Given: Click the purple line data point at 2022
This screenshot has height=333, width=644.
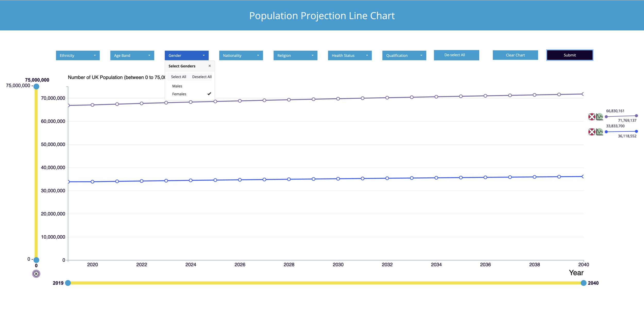Looking at the screenshot, I should [x=141, y=103].
